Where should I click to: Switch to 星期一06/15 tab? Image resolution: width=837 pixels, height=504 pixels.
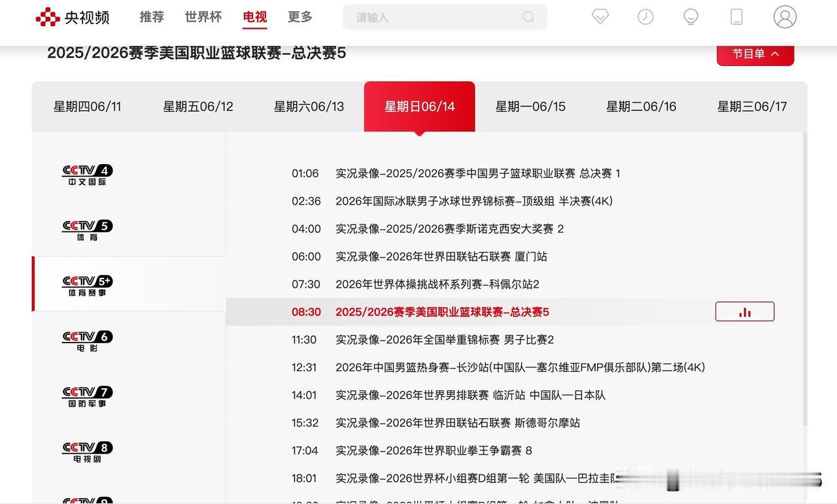[530, 107]
